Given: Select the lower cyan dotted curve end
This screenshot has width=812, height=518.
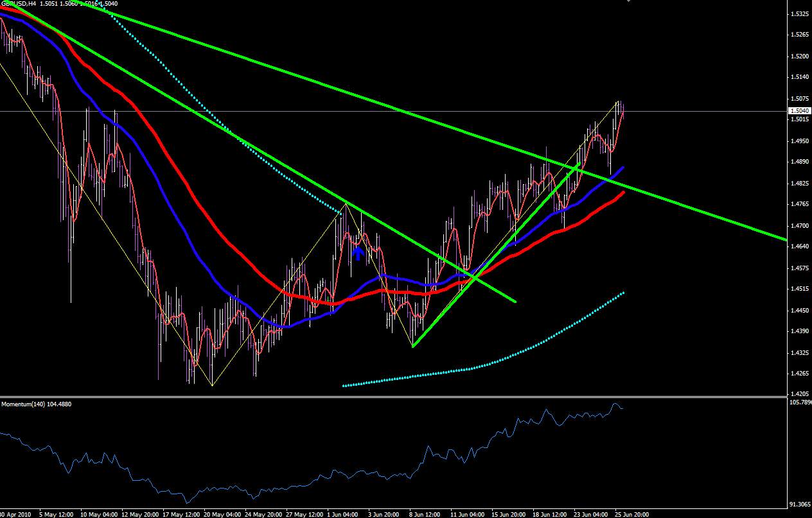Looking at the screenshot, I should pos(622,293).
